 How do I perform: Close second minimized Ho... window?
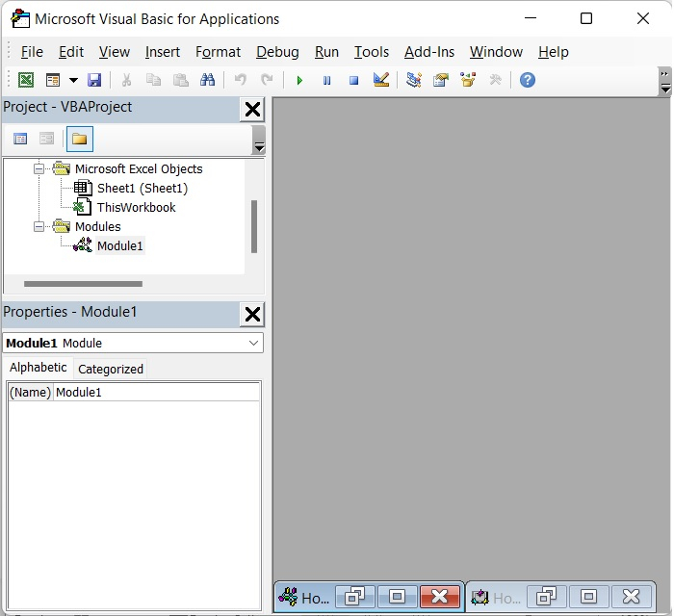coord(631,596)
